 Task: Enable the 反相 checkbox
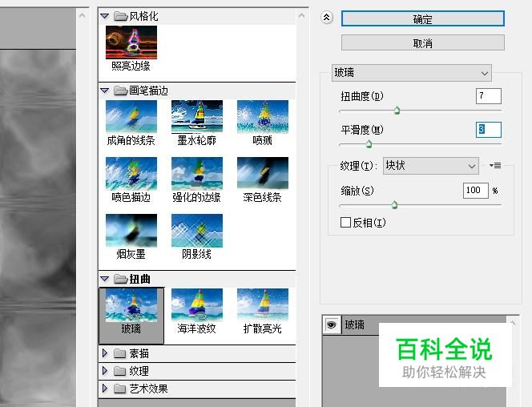click(x=345, y=223)
